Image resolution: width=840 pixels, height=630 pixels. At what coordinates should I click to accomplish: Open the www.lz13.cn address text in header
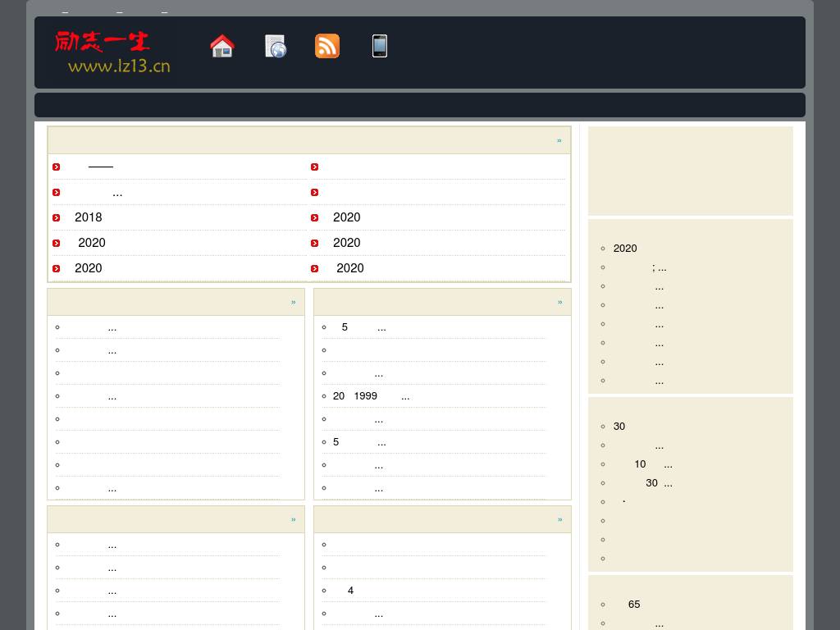click(x=119, y=66)
